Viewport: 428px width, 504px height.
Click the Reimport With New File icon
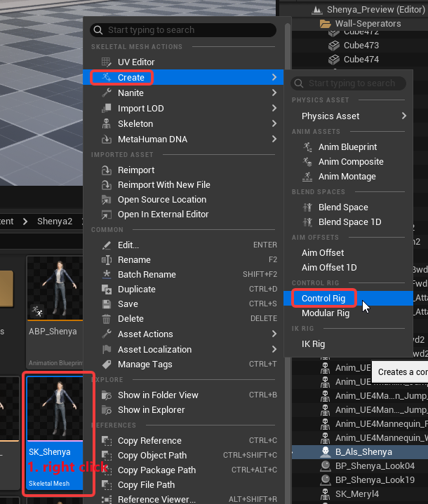coord(106,185)
